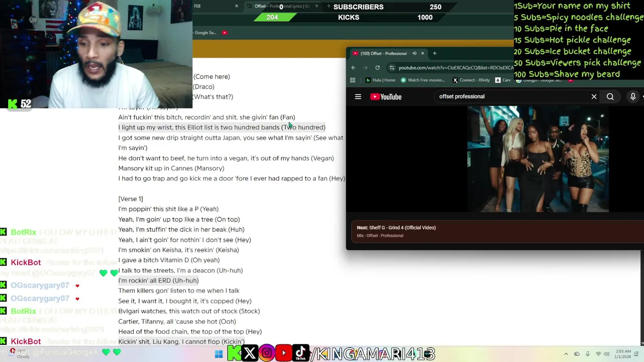Viewport: 644px width, 362px height.
Task: Open Next: Sheff G - Grind 4 video
Action: click(396, 228)
